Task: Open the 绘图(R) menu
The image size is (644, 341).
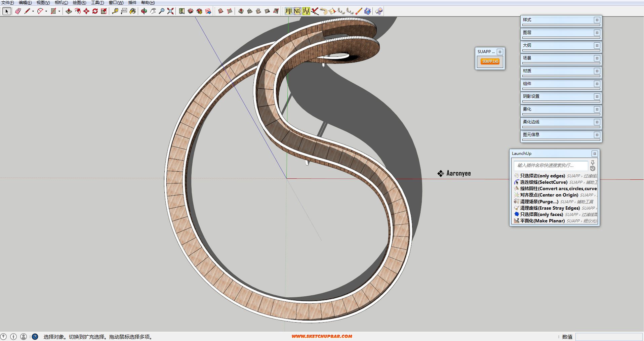Action: click(x=79, y=3)
